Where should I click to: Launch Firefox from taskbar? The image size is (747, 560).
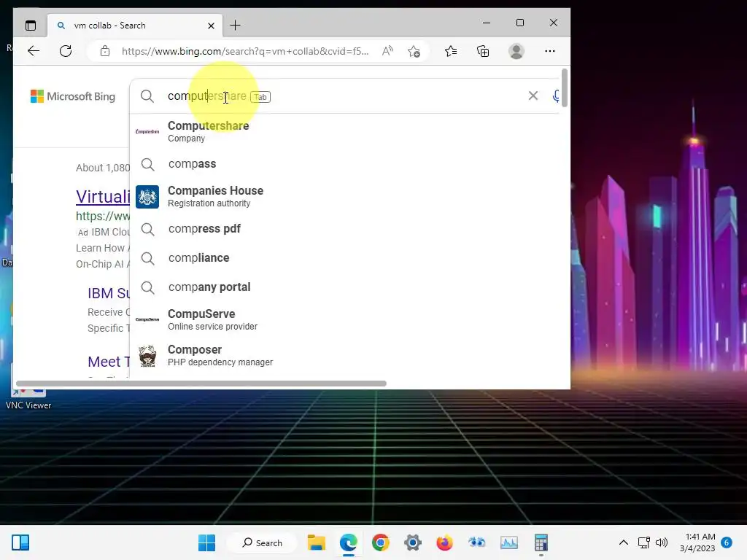[444, 542]
